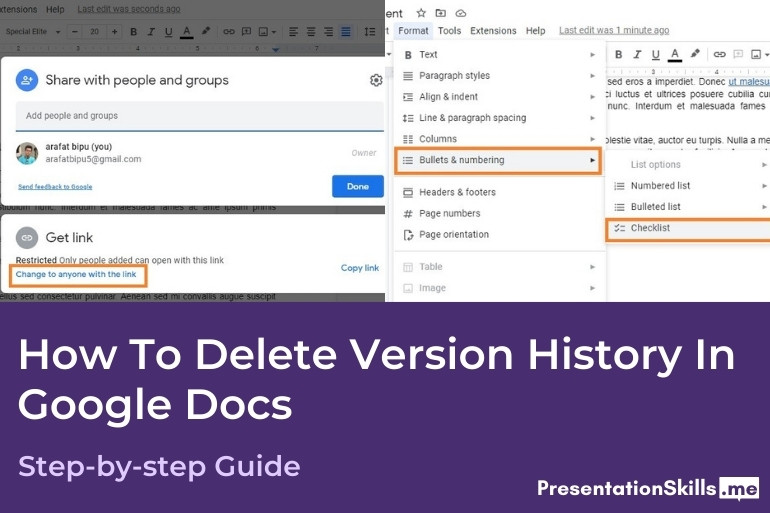Expand the Text submenu

[x=500, y=54]
